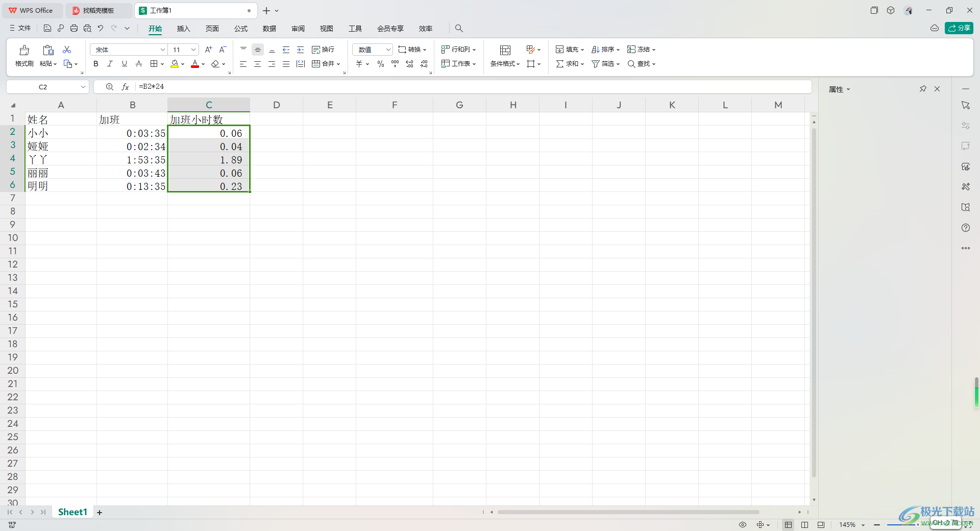
Task: Click the help question mark sidebar icon
Action: (966, 228)
